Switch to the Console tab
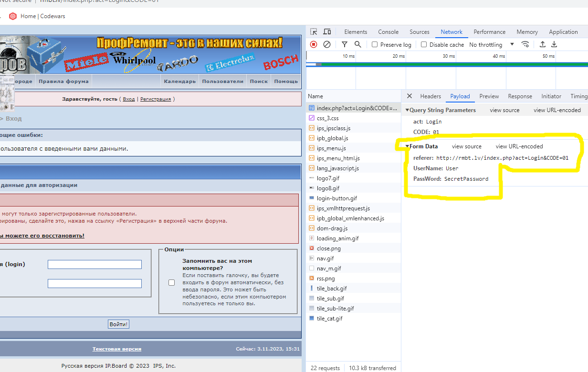The width and height of the screenshot is (588, 372). tap(388, 32)
